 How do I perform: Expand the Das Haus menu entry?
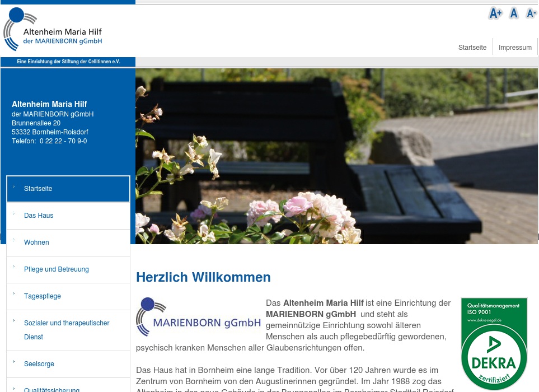(x=39, y=216)
